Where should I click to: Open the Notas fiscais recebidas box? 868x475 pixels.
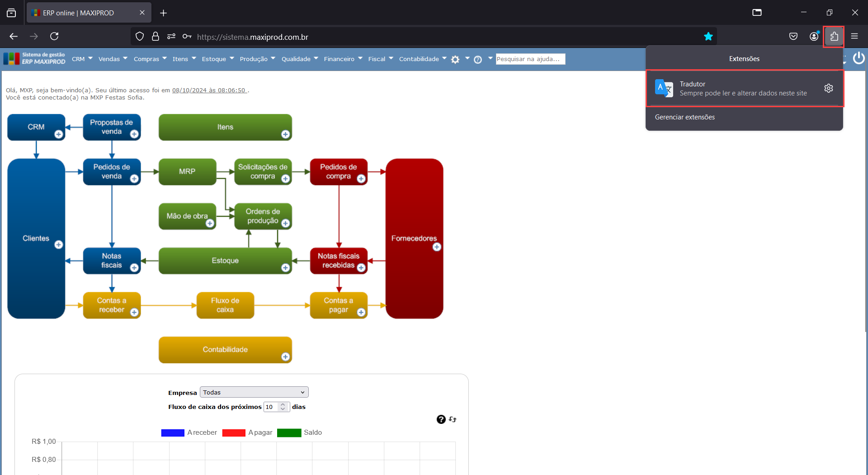[339, 261]
